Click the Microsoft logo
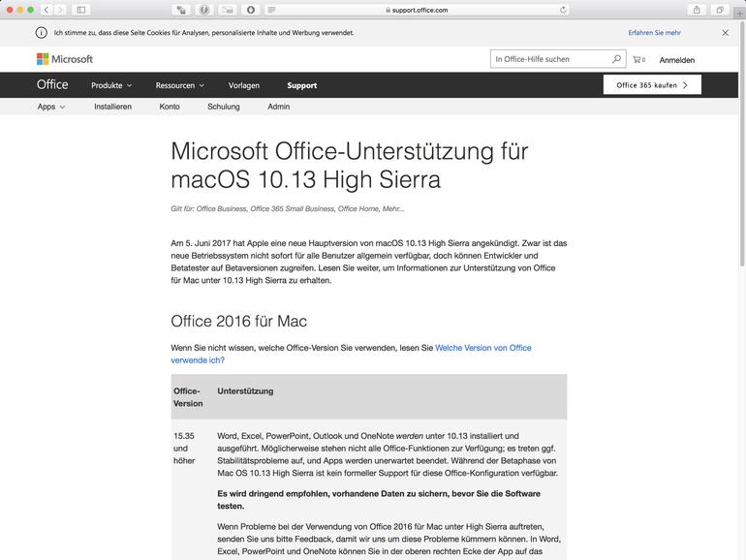Image resolution: width=746 pixels, height=560 pixels. click(65, 59)
